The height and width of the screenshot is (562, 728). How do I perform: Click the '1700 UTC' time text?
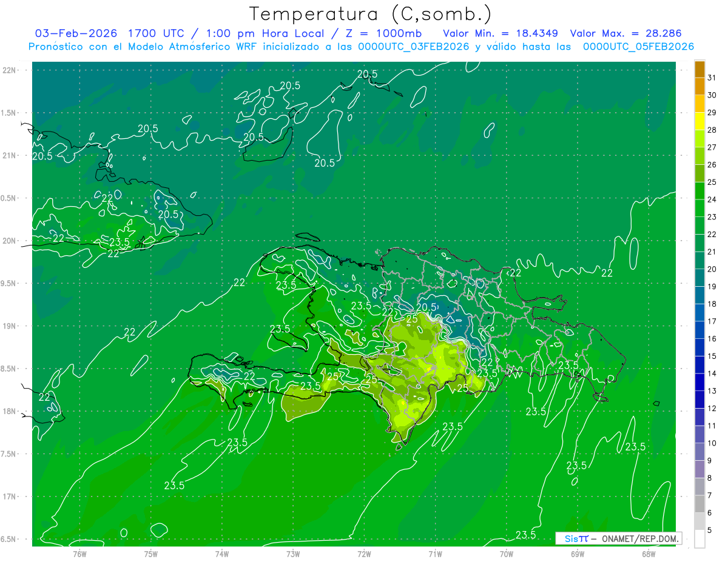pyautogui.click(x=157, y=33)
